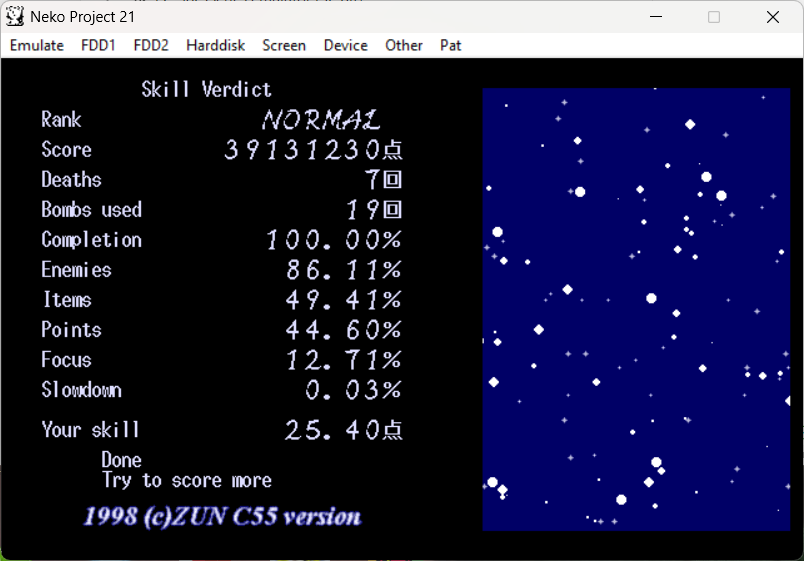Open the FDD1 menu
This screenshot has width=804, height=561.
tap(98, 46)
